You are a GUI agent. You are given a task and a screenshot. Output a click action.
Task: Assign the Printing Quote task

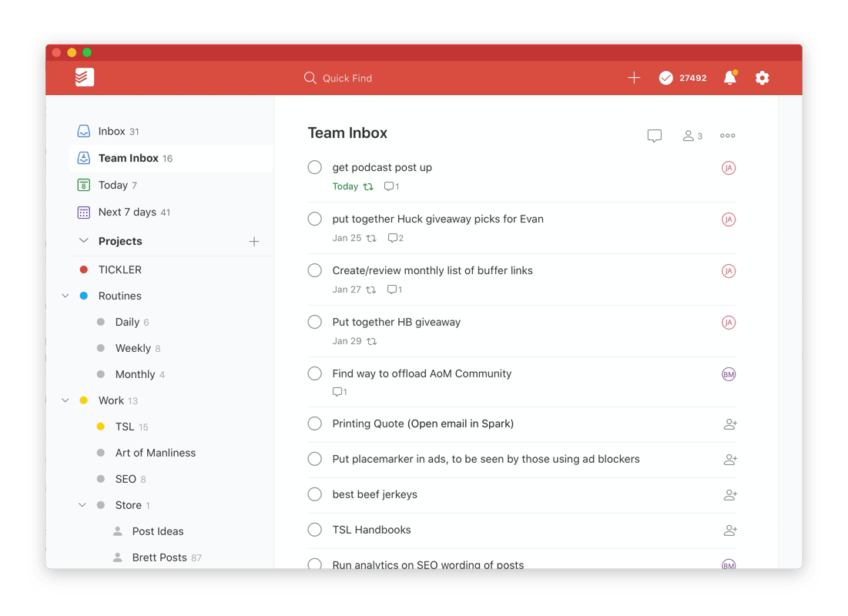pyautogui.click(x=729, y=423)
